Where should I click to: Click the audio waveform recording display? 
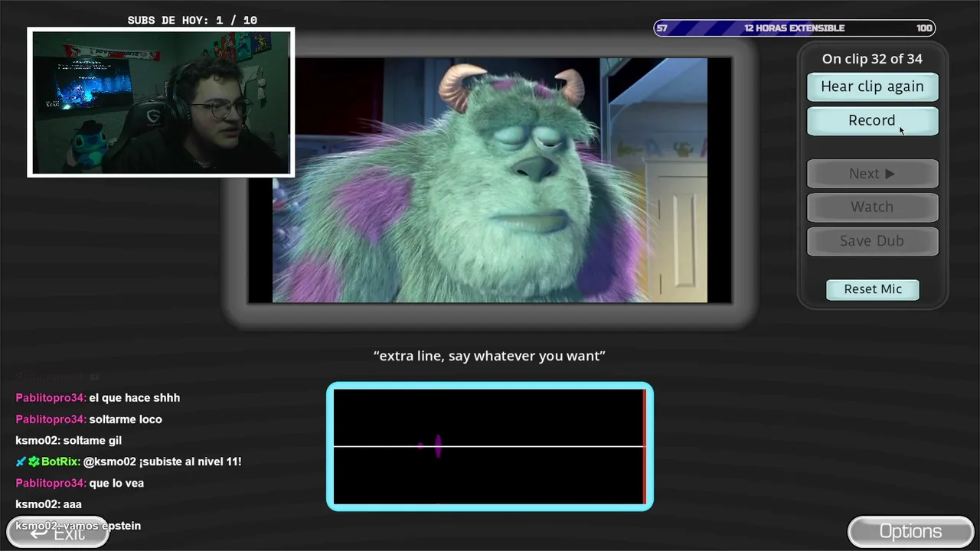coord(490,446)
